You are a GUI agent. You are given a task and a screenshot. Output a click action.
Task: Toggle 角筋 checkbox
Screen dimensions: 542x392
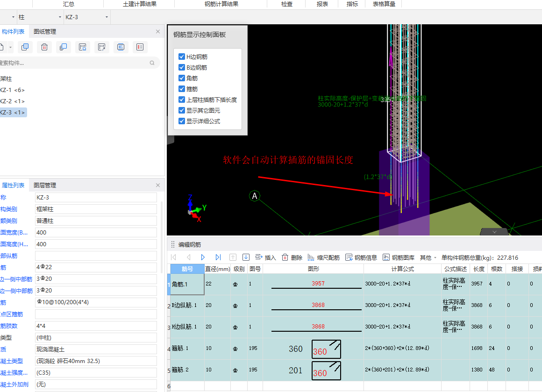coord(181,78)
